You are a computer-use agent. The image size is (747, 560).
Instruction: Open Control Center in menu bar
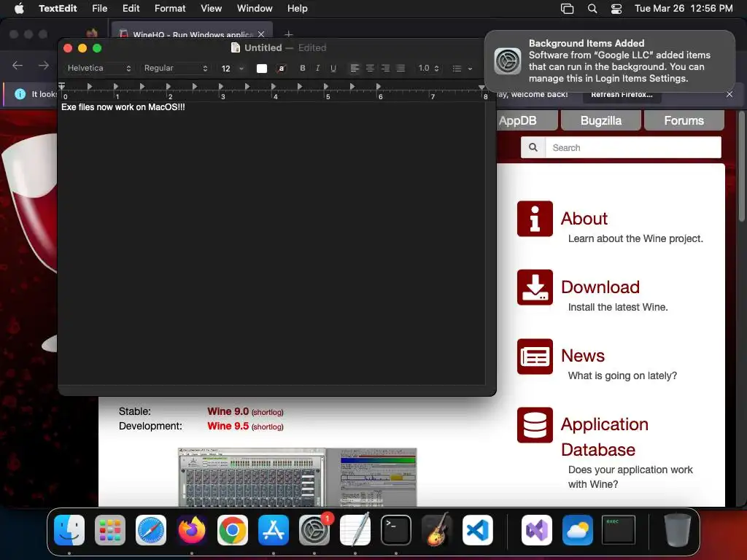(616, 9)
